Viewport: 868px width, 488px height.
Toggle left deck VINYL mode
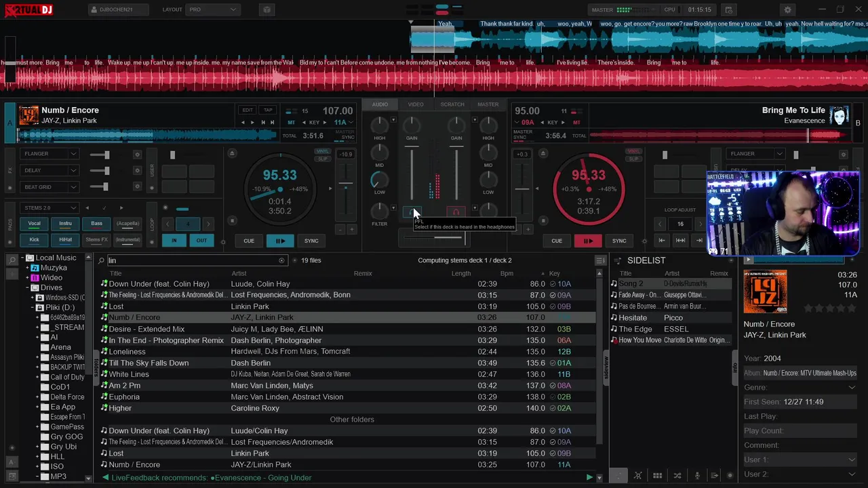pyautogui.click(x=322, y=151)
